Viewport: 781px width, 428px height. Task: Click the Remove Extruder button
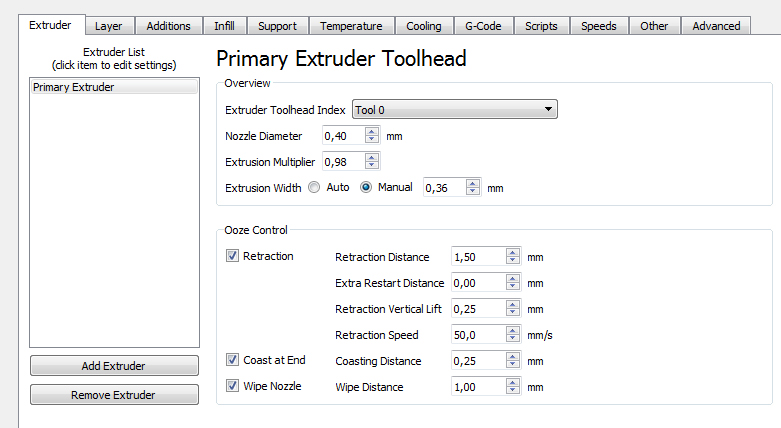tap(114, 395)
